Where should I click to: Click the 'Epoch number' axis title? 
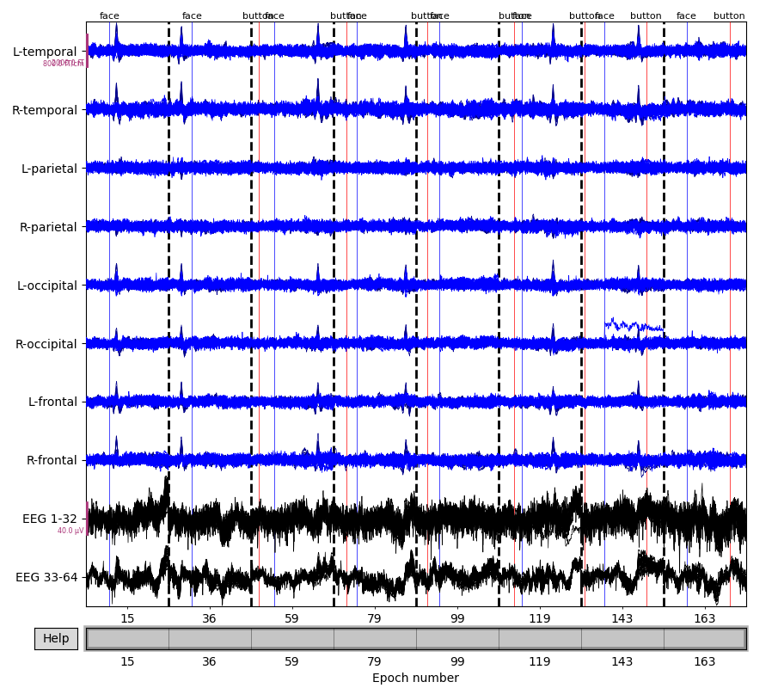[415, 678]
